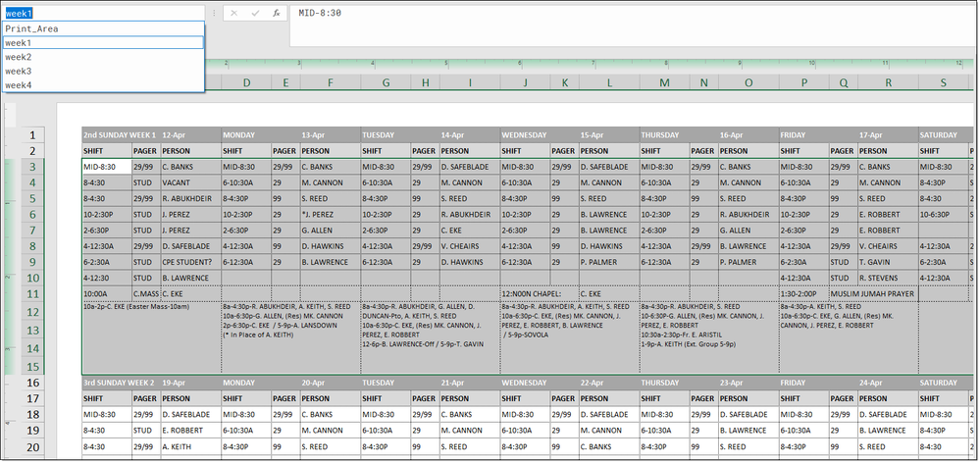Open Insert Function with the fx icon
This screenshot has width=980, height=463.
[277, 13]
